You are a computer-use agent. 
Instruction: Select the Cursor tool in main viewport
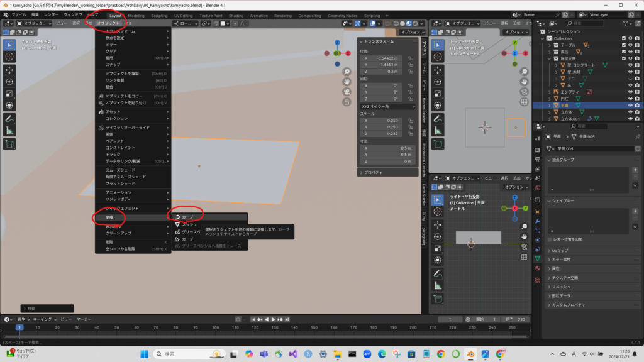(x=10, y=57)
